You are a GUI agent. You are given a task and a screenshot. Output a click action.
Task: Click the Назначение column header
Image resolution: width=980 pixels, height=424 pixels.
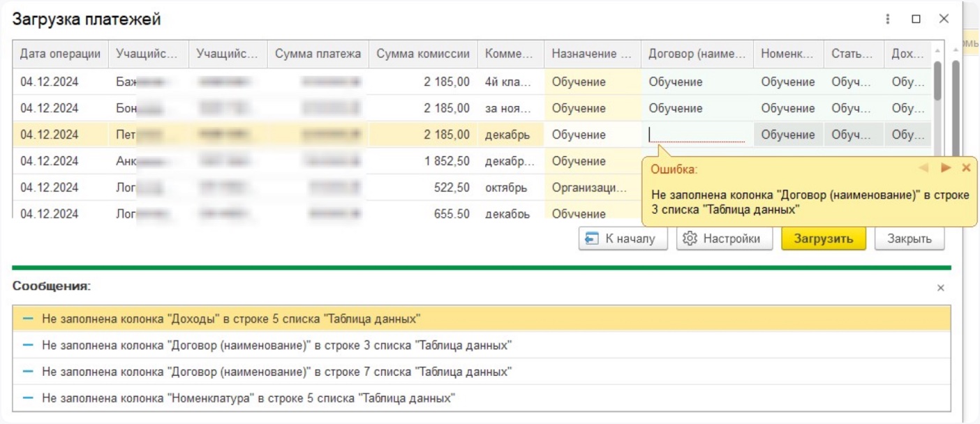point(593,54)
